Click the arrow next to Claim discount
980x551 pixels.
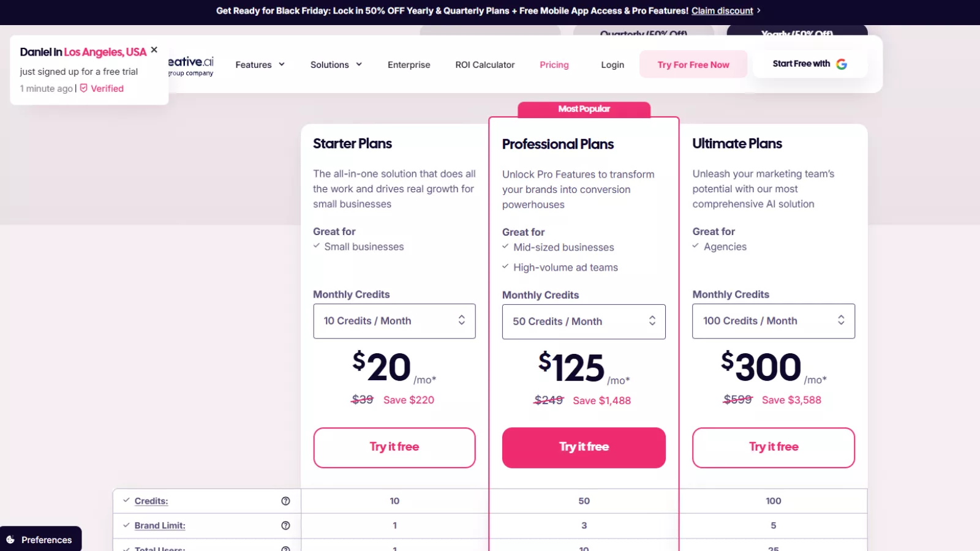[x=758, y=10]
